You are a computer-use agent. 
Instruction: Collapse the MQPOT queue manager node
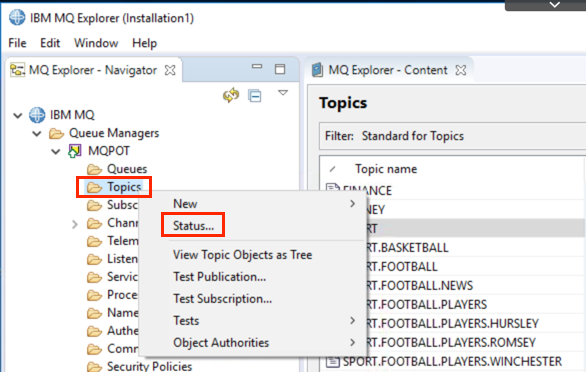(x=56, y=151)
